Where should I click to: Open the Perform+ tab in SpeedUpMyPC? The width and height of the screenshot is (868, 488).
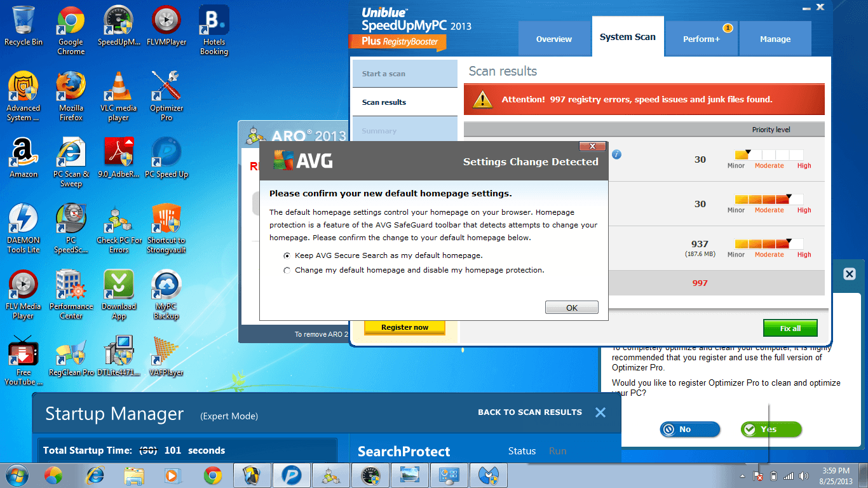702,39
